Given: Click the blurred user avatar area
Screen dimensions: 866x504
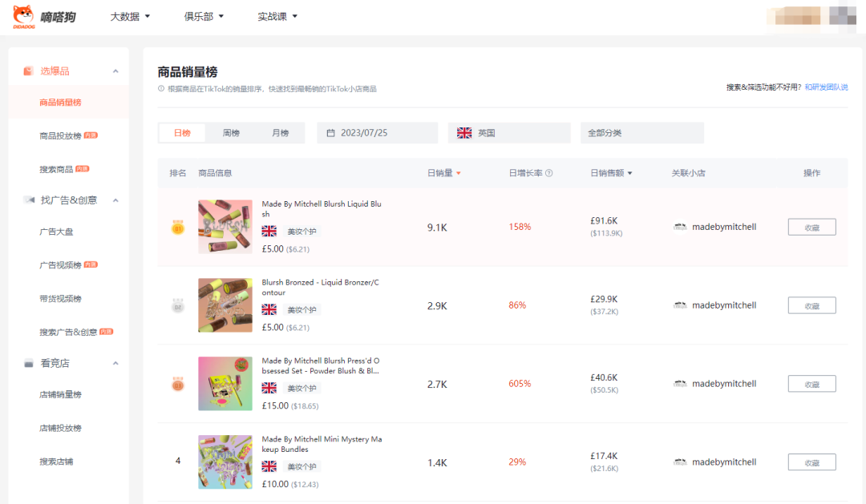Looking at the screenshot, I should click(x=811, y=16).
